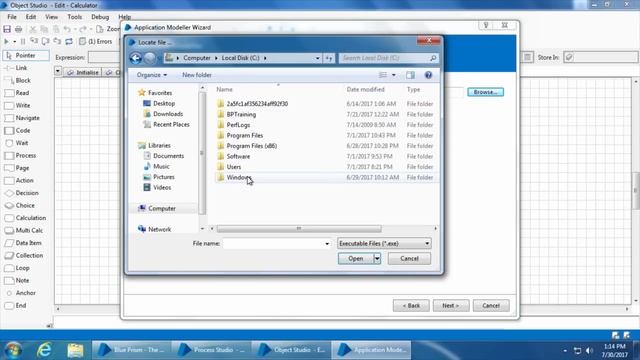Select the Wait stage tool
640x360 pixels.
click(x=17, y=143)
